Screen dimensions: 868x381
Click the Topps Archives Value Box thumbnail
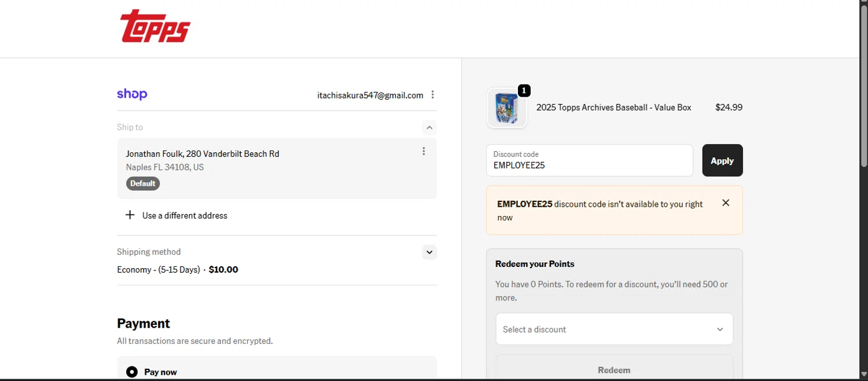click(x=507, y=108)
